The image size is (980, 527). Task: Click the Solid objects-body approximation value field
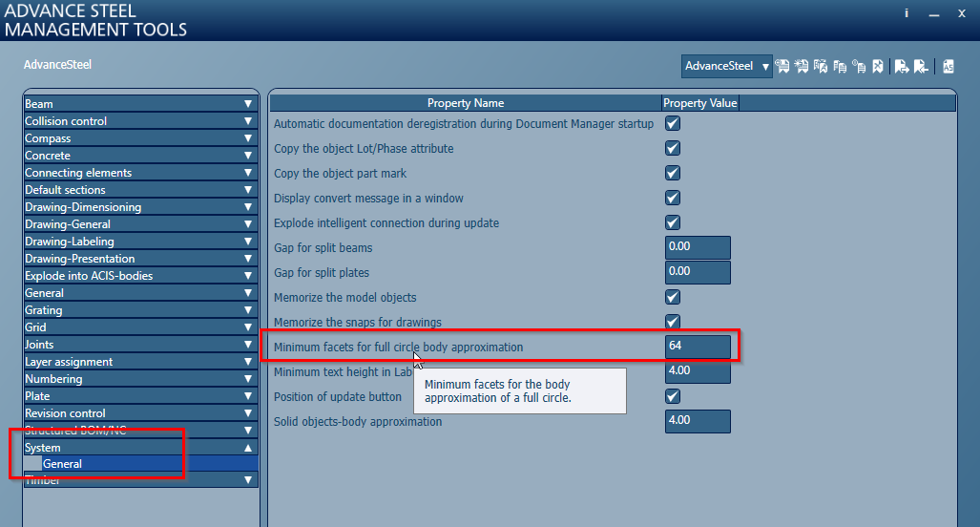[698, 421]
